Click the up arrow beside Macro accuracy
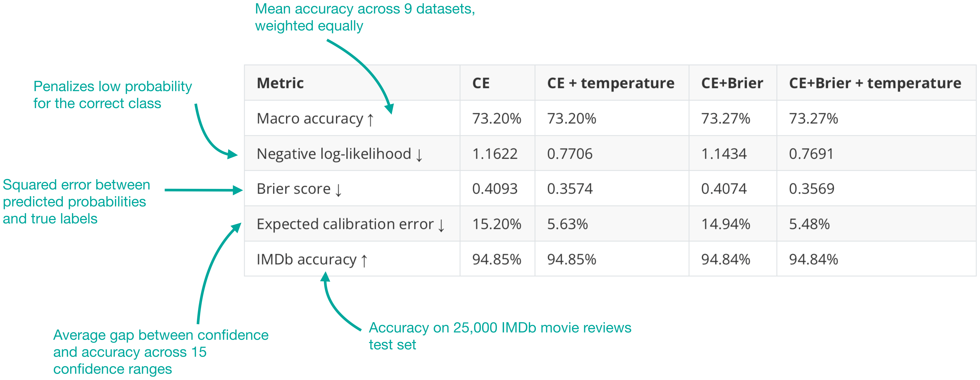The width and height of the screenshot is (980, 380). (371, 120)
